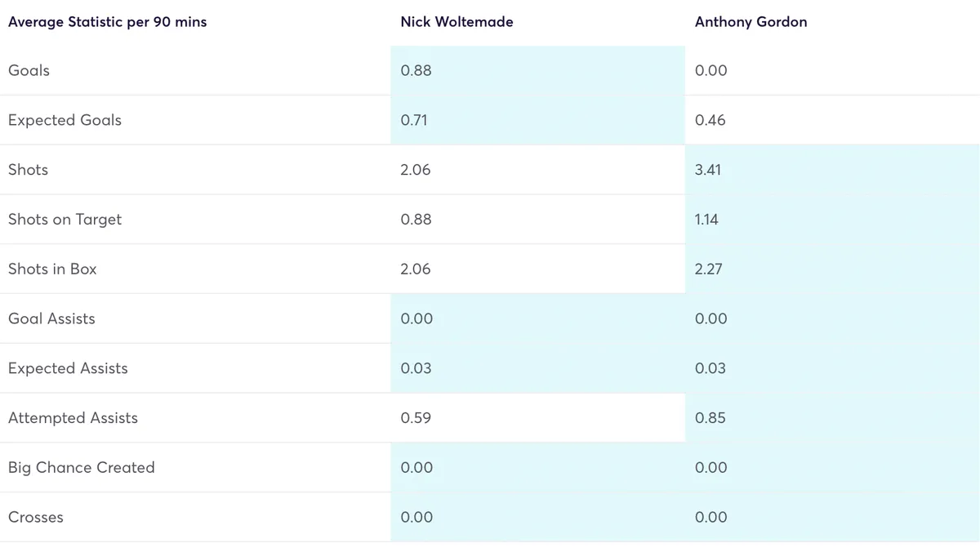Select Gordon's 0.85 Attempted Assists cell
The width and height of the screenshot is (980, 552).
click(x=710, y=418)
